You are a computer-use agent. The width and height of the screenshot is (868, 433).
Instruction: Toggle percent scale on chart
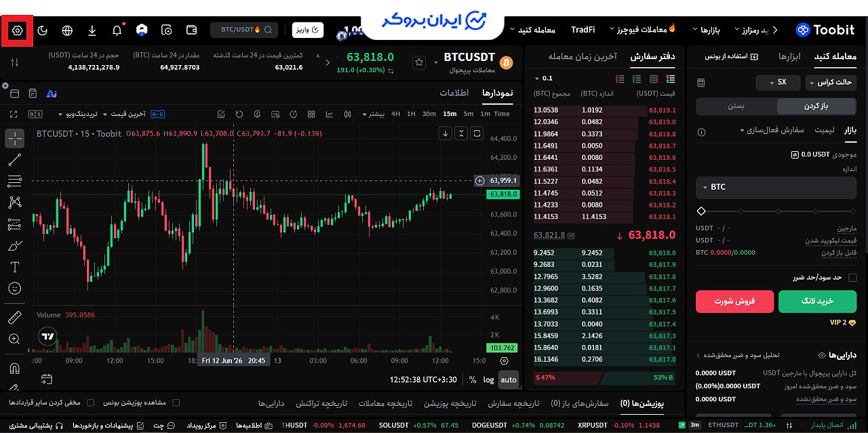tap(473, 379)
